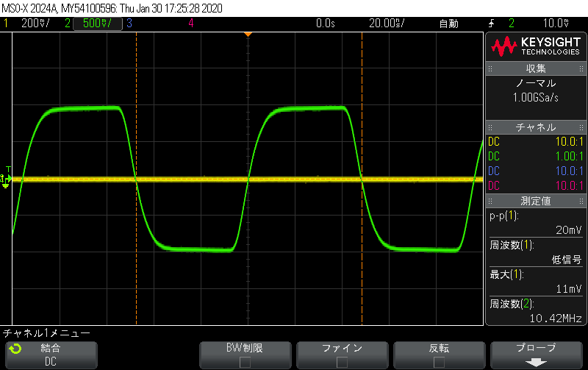Open the 測定値 measurements panel header
588x370 pixels.
[536, 201]
